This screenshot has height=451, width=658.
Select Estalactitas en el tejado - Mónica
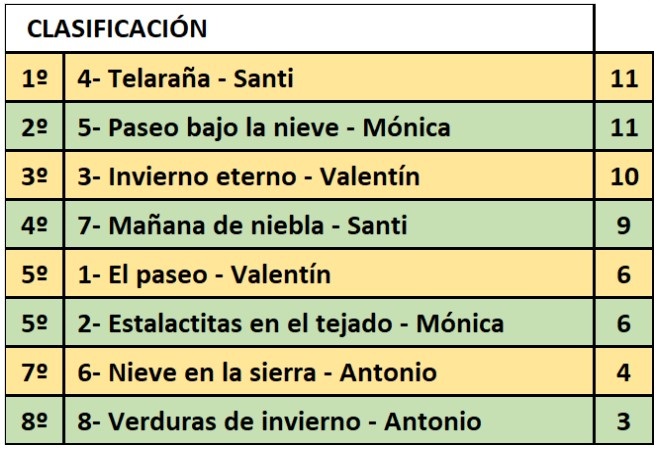tap(291, 323)
